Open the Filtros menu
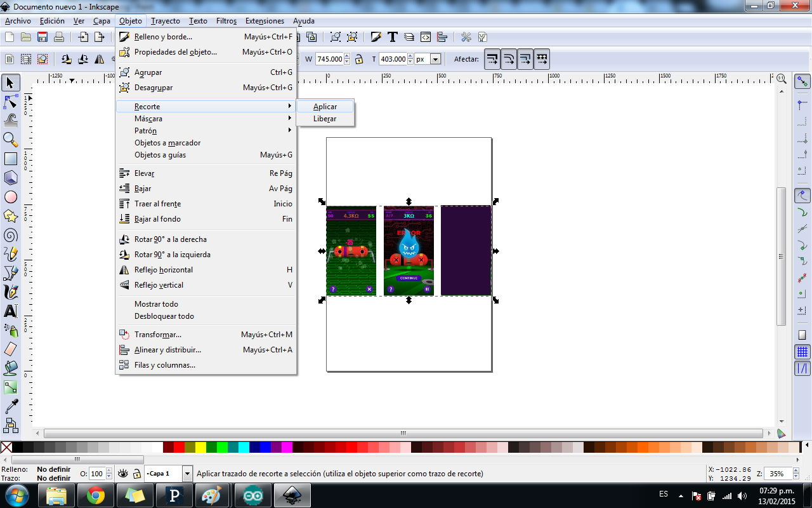This screenshot has width=812, height=508. point(226,21)
